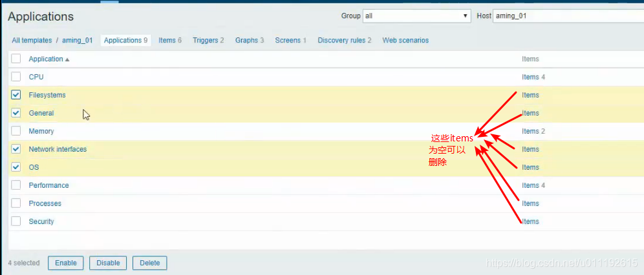Open the Memory application
This screenshot has width=644, height=275.
coord(41,131)
